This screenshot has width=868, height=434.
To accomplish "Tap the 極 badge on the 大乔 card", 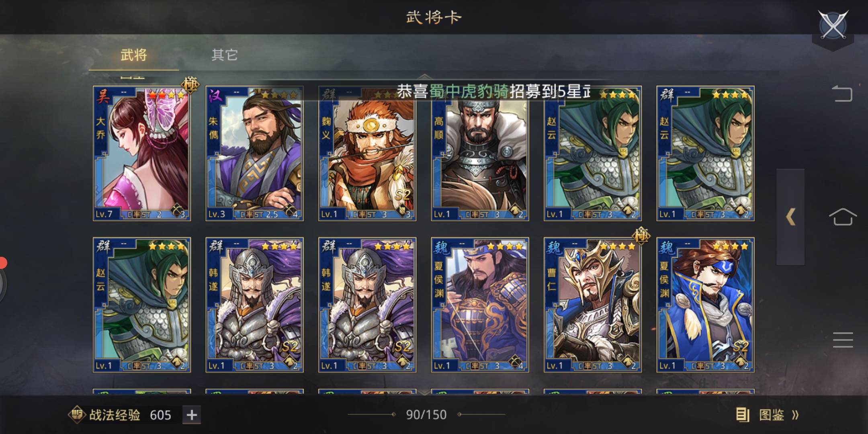I will click(x=190, y=84).
